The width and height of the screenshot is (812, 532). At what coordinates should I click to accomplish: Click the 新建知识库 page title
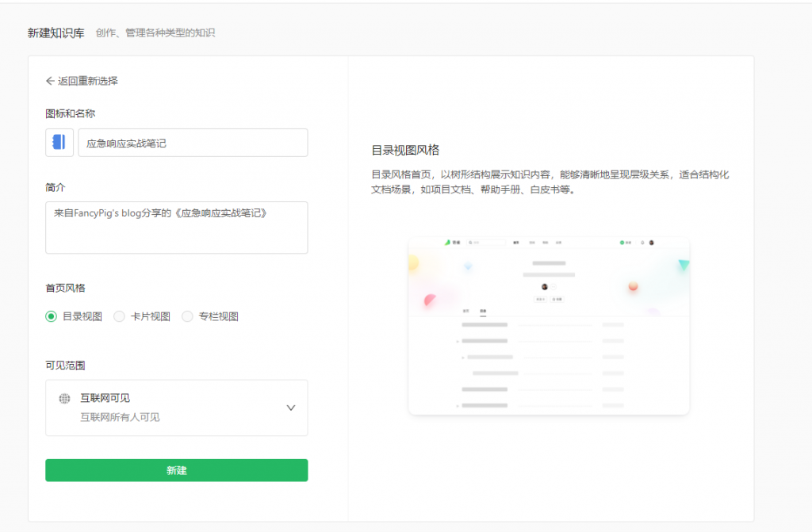pos(56,33)
